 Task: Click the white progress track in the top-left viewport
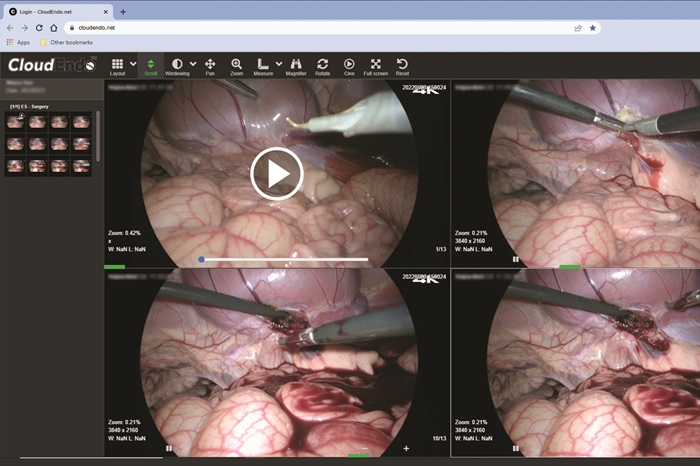tap(285, 259)
